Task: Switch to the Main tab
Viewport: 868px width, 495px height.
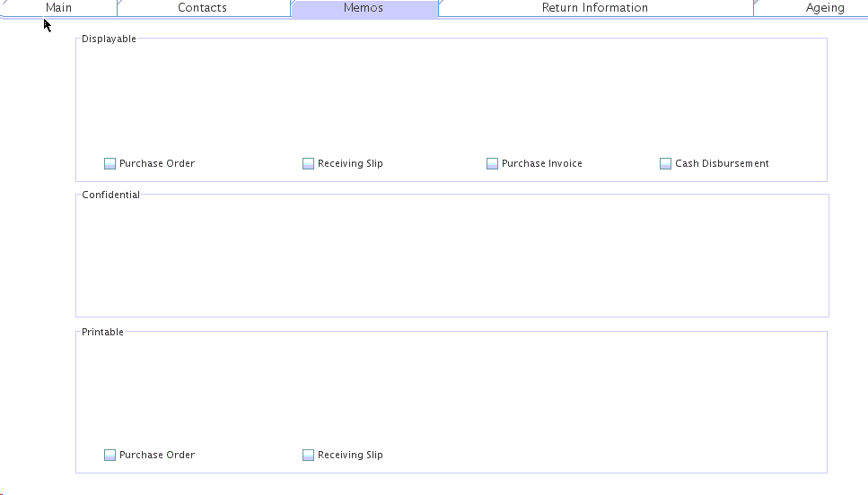Action: 58,8
